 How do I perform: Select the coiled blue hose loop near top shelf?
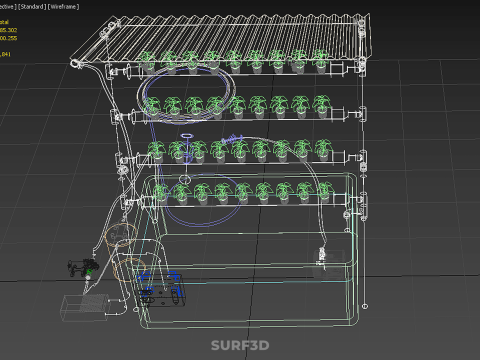(x=187, y=95)
